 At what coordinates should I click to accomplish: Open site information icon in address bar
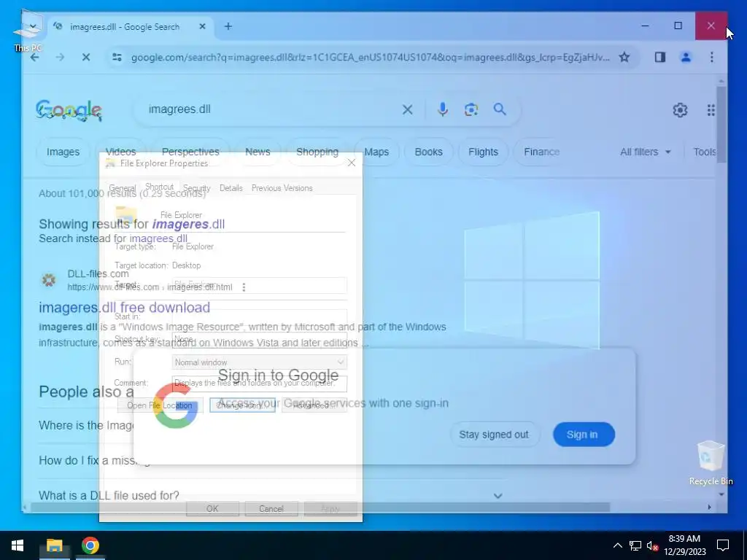click(x=117, y=58)
